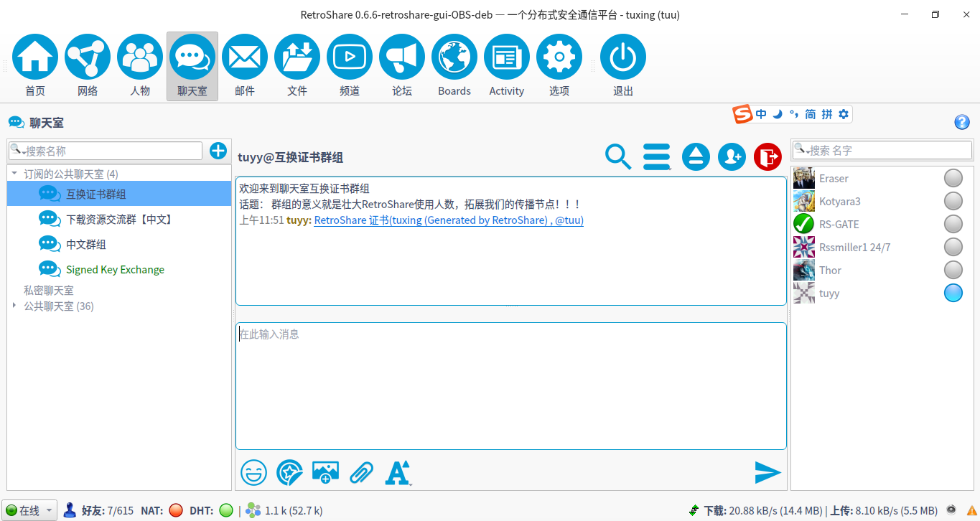Click the 搜索名称 chat room search field
The image size is (980, 521).
coord(106,151)
